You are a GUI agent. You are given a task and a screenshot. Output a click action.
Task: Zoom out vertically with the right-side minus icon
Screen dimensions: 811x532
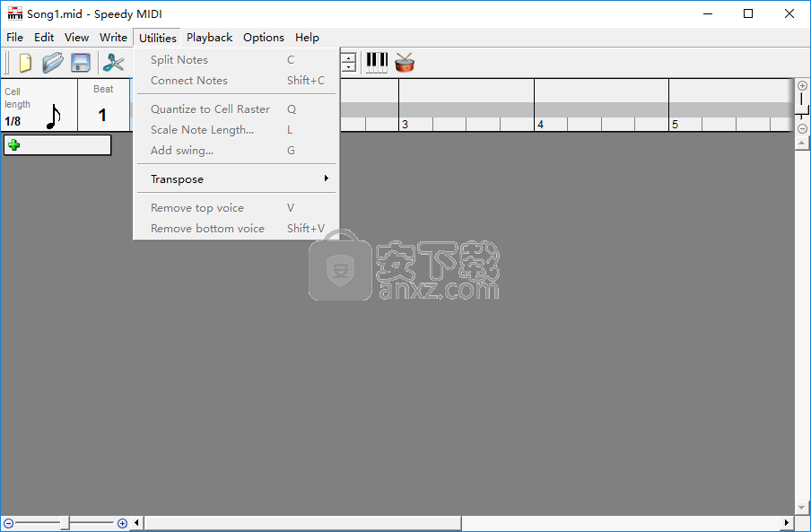coord(802,128)
